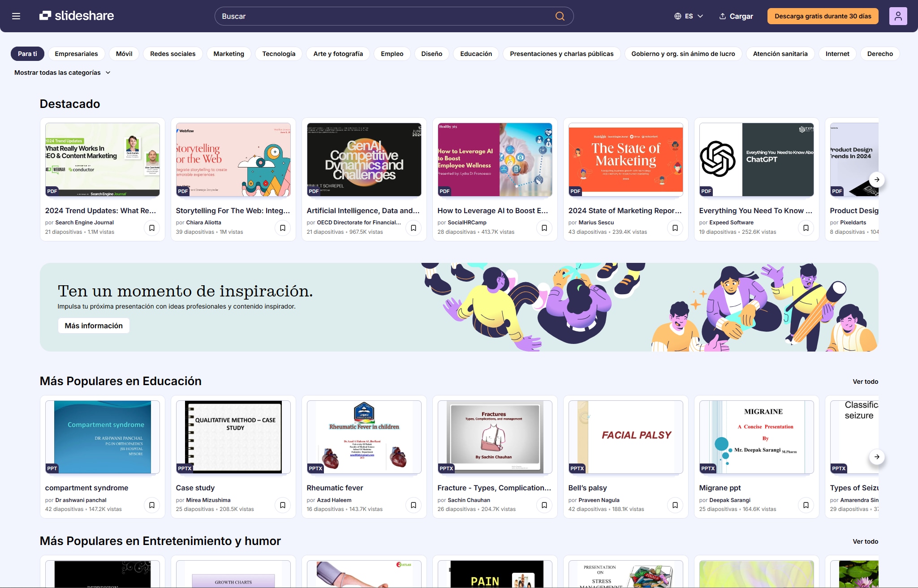Open the MIGRAINE presentation thumbnail
Viewport: 918px width, 588px height.
pyautogui.click(x=757, y=437)
